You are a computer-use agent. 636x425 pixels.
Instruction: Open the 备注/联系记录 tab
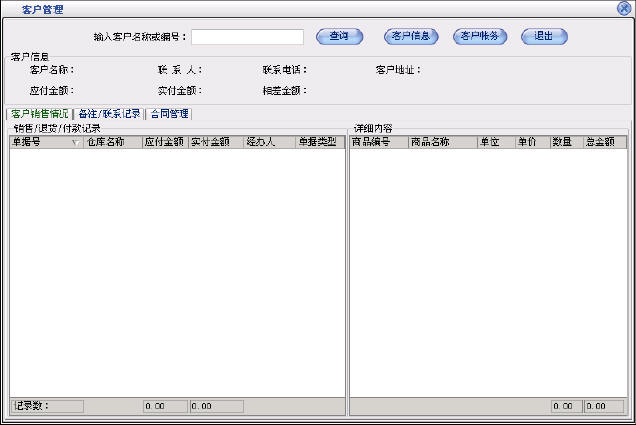tap(109, 114)
